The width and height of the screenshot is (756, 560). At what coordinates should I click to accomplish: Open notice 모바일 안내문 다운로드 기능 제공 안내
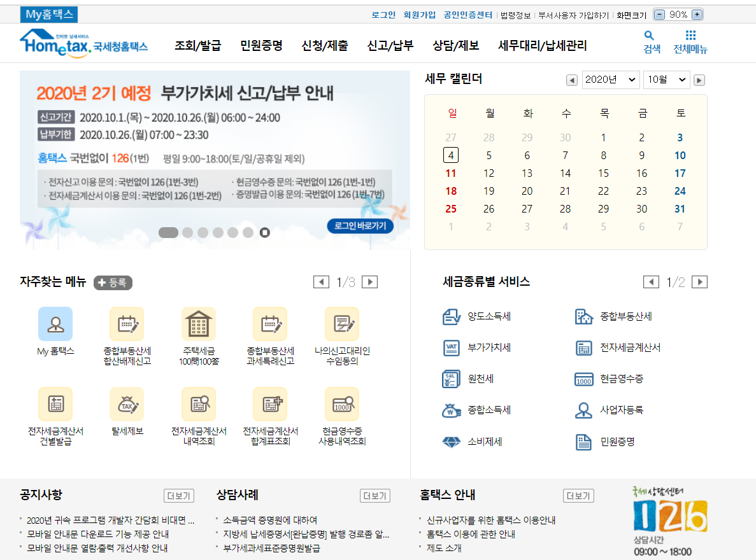pos(98,534)
